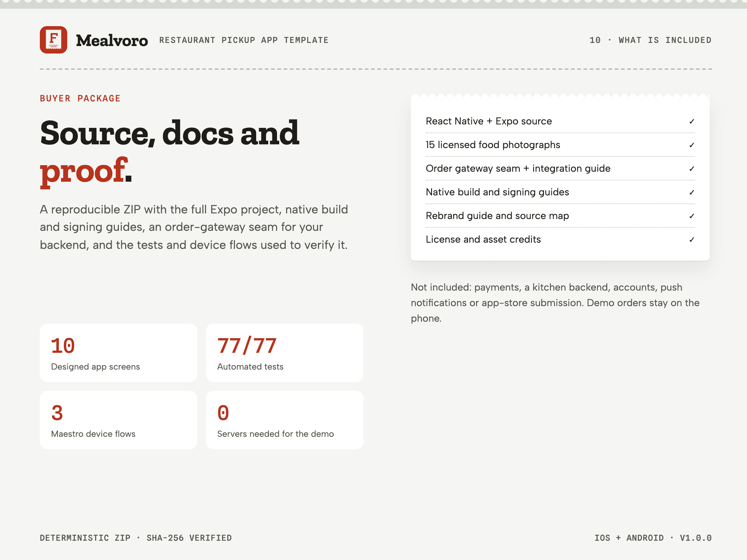Click the 'Designed app screens' label

(x=95, y=366)
